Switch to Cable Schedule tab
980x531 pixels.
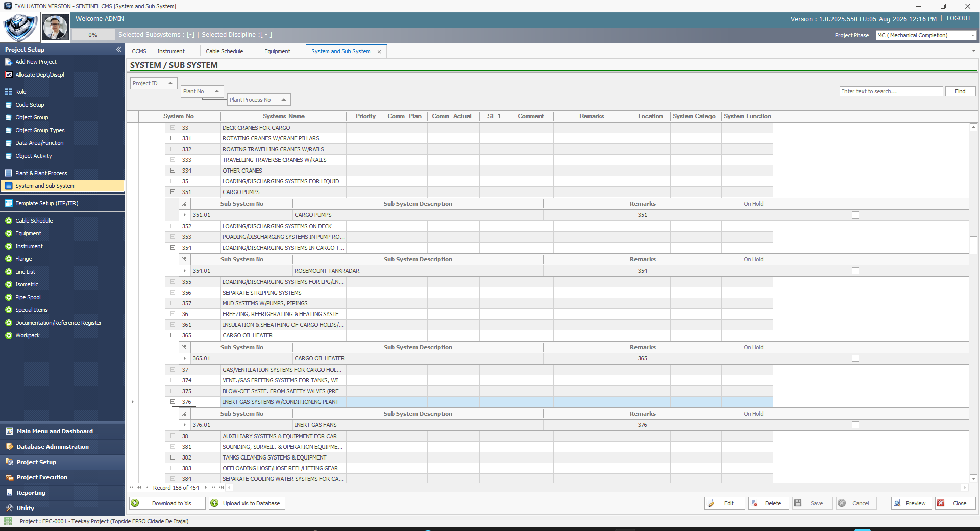(225, 51)
